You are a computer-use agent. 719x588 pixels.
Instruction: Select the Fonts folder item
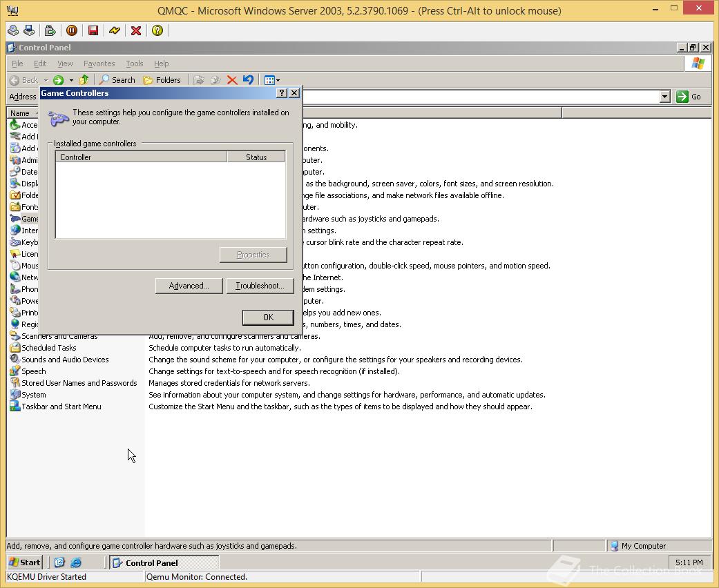[x=24, y=207]
